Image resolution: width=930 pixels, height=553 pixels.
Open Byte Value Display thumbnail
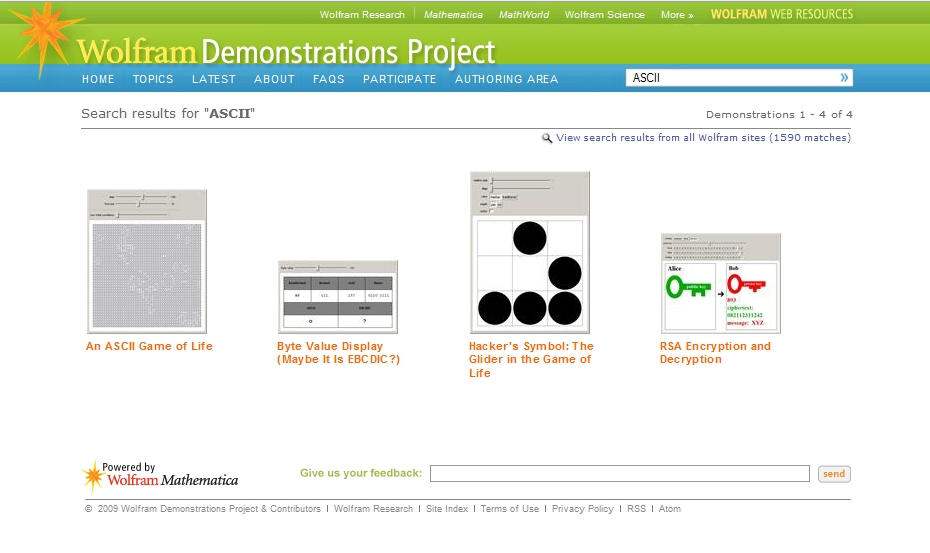tap(338, 297)
